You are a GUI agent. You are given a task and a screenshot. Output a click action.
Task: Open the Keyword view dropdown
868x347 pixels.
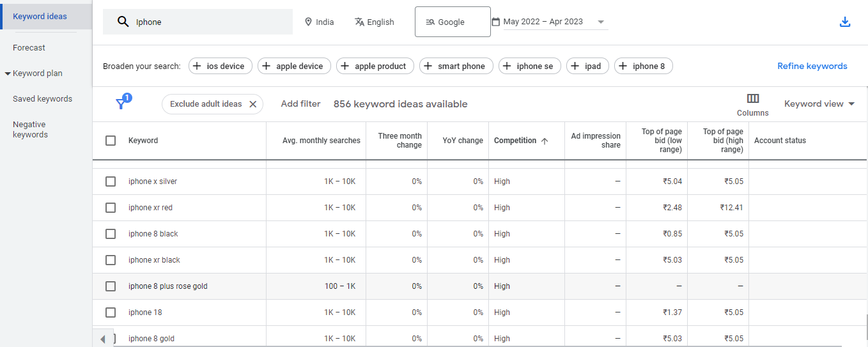coord(819,104)
